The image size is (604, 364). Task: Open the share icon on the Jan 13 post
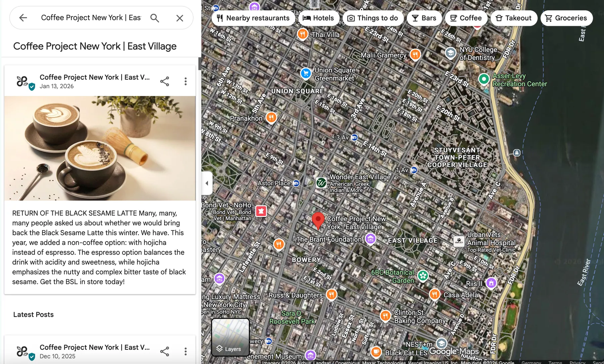(165, 81)
